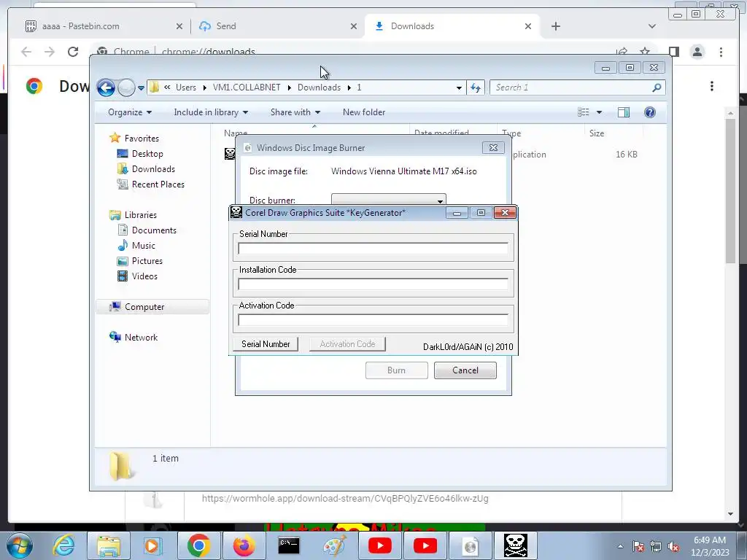
Task: Open recent locations dropdown beside forward arrow
Action: pos(141,88)
